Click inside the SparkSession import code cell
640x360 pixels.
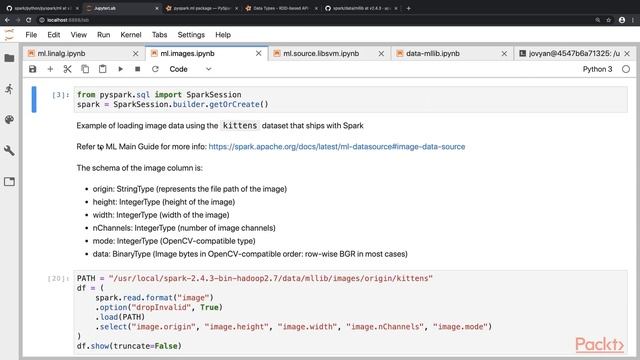350,99
